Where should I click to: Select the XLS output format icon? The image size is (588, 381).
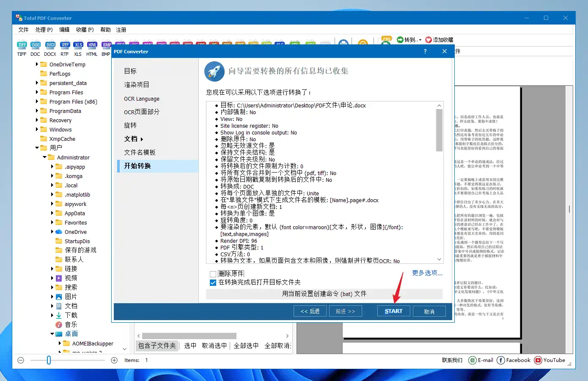(78, 45)
